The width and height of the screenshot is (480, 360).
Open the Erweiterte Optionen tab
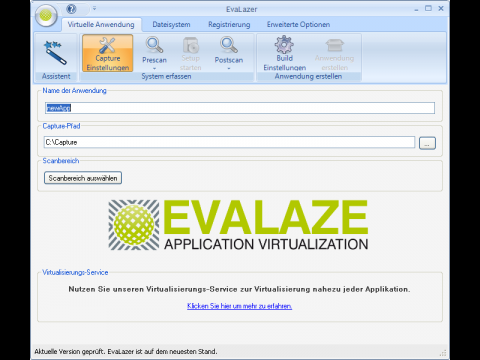298,25
